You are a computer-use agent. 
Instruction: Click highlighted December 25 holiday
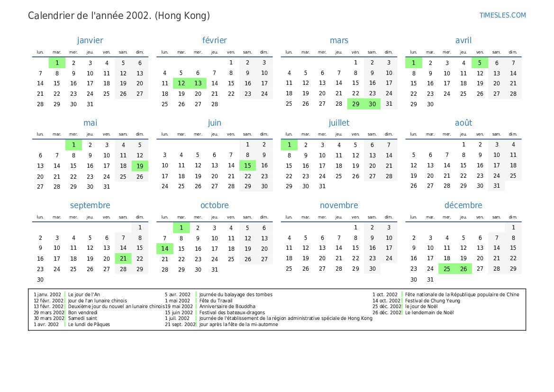pos(446,269)
